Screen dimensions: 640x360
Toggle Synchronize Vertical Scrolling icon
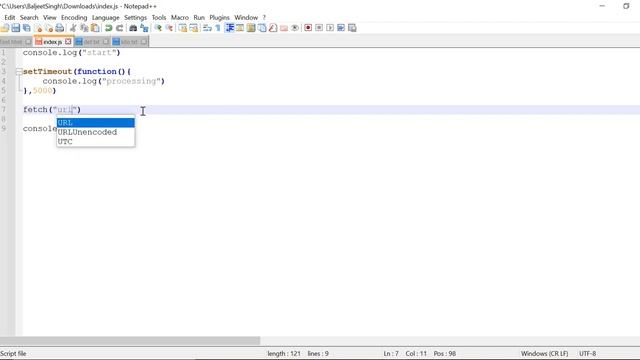[182, 28]
